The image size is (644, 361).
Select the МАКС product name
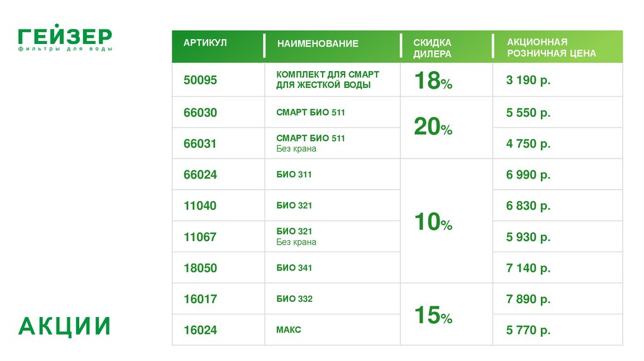[x=289, y=330]
